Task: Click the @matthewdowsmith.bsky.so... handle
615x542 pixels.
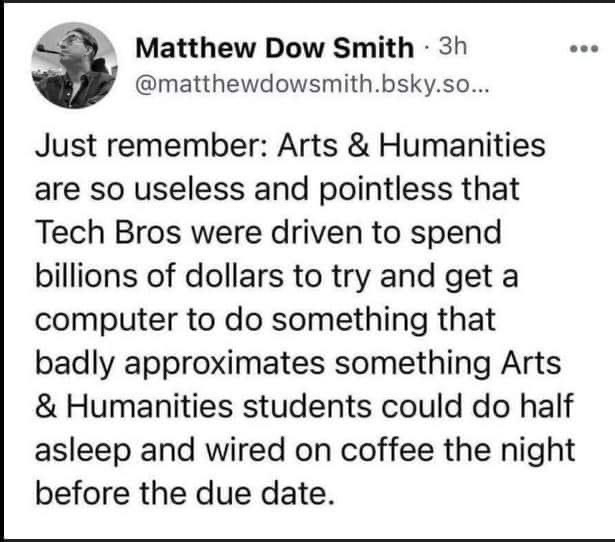Action: point(312,85)
